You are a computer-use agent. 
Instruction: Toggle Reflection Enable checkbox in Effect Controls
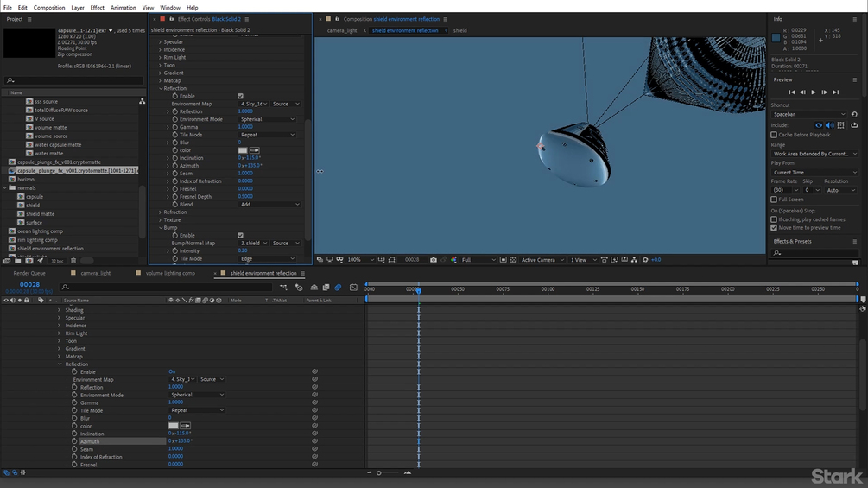coord(240,96)
